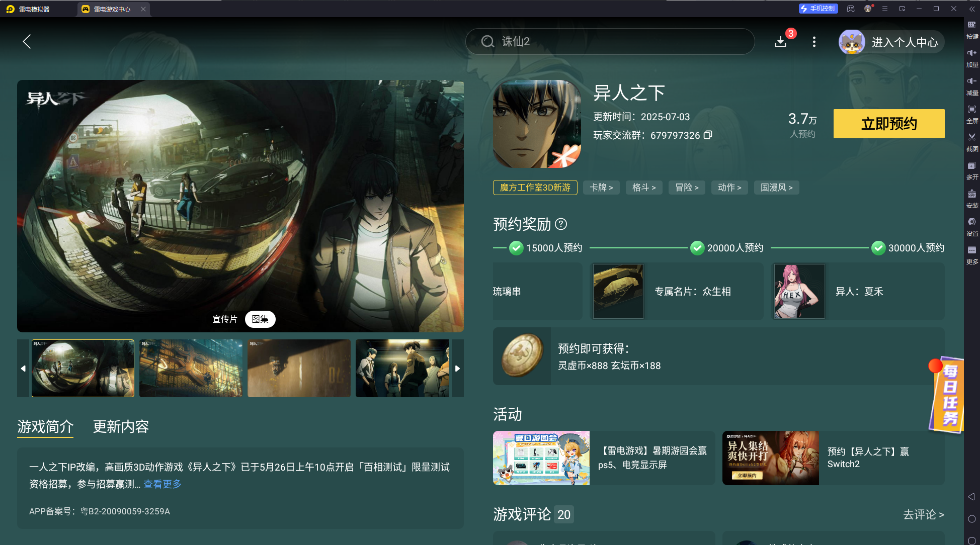Click APP备案号 粤B2-20090059-3259A text
Image resolution: width=980 pixels, height=545 pixels.
100,511
